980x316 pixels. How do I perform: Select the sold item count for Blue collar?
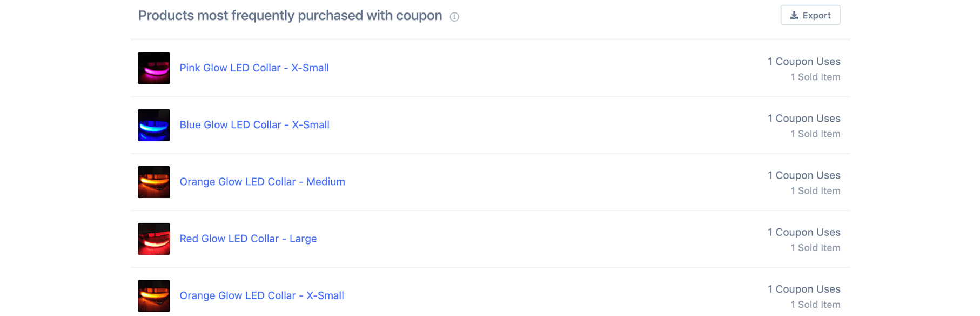(815, 134)
